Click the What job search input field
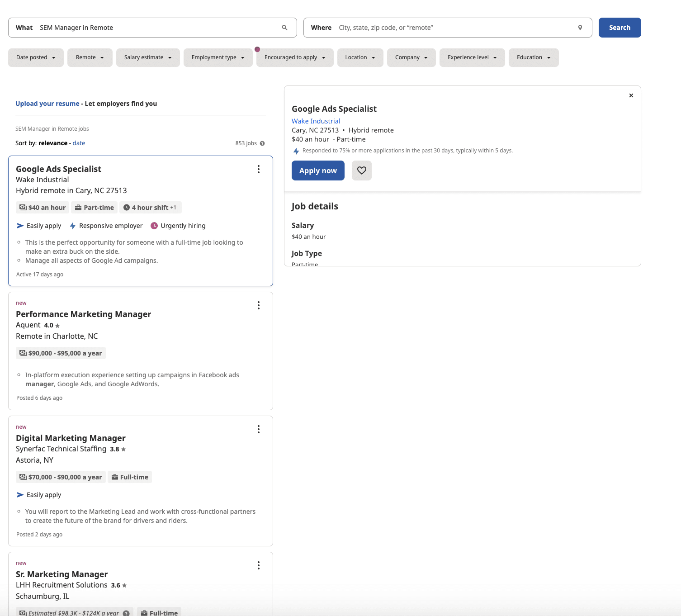Screen dimensions: 681x616 tap(152, 28)
